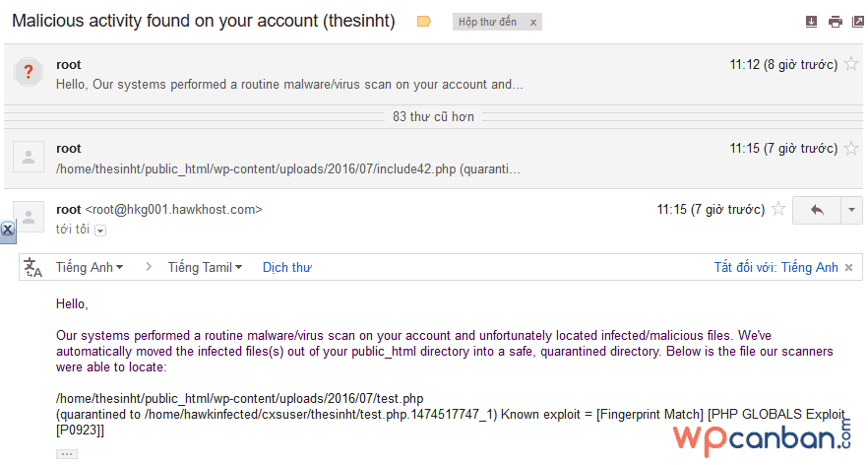Viewport: 868px width, 465px height.
Task: Click the translate icon in translation bar
Action: [33, 268]
